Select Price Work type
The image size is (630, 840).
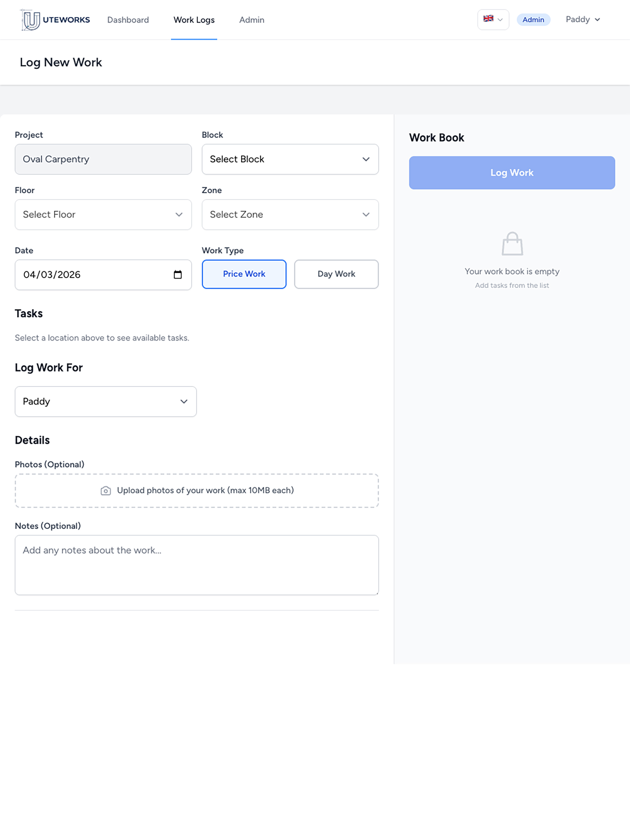point(244,274)
